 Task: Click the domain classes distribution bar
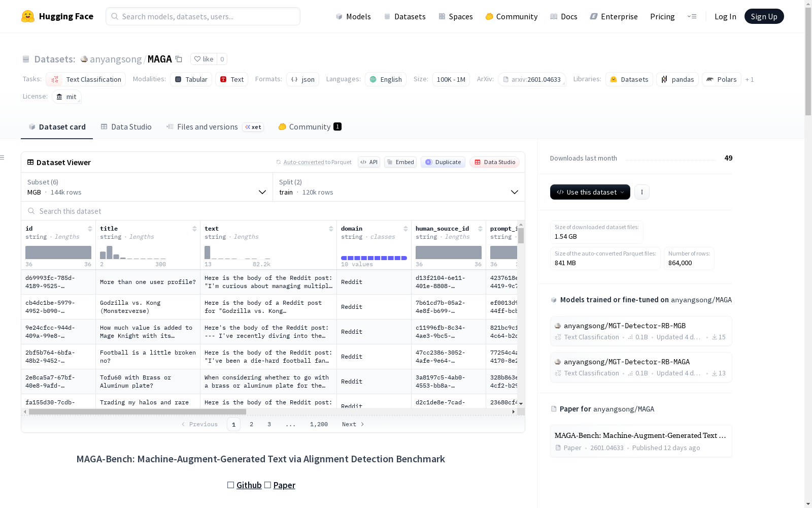374,258
